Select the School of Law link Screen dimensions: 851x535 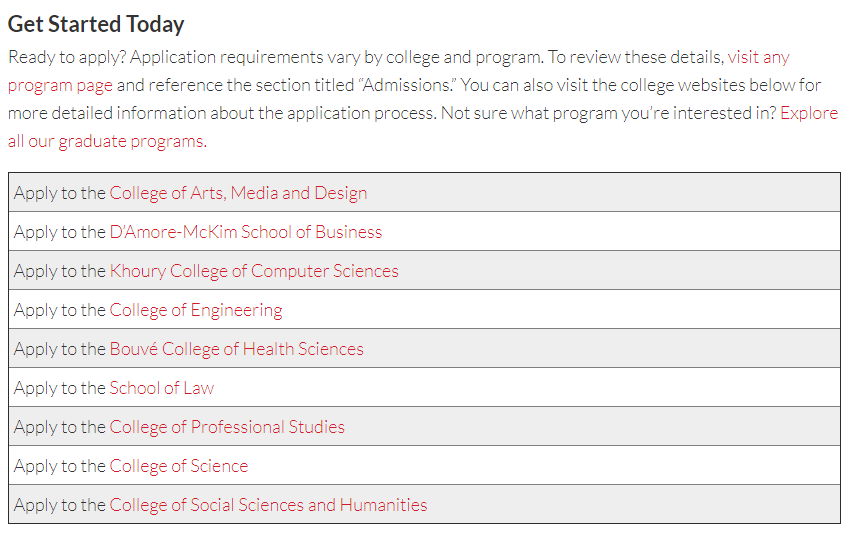click(x=162, y=388)
